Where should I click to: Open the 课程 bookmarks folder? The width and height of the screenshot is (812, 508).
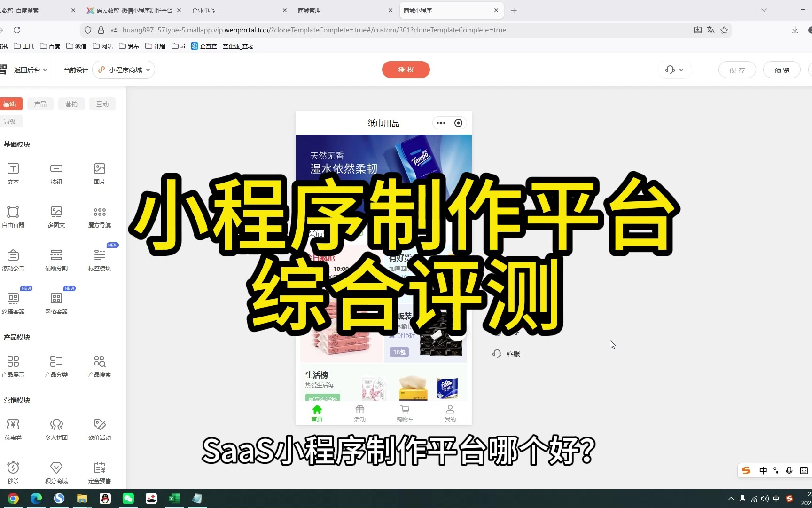click(x=156, y=46)
